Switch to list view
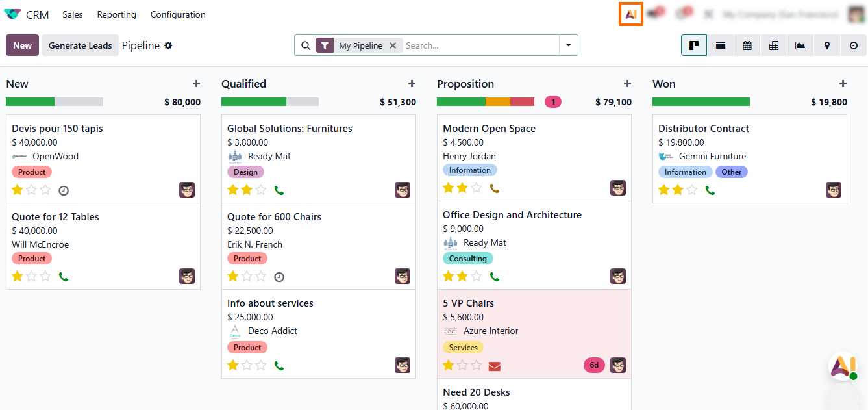The width and height of the screenshot is (868, 410). (721, 45)
